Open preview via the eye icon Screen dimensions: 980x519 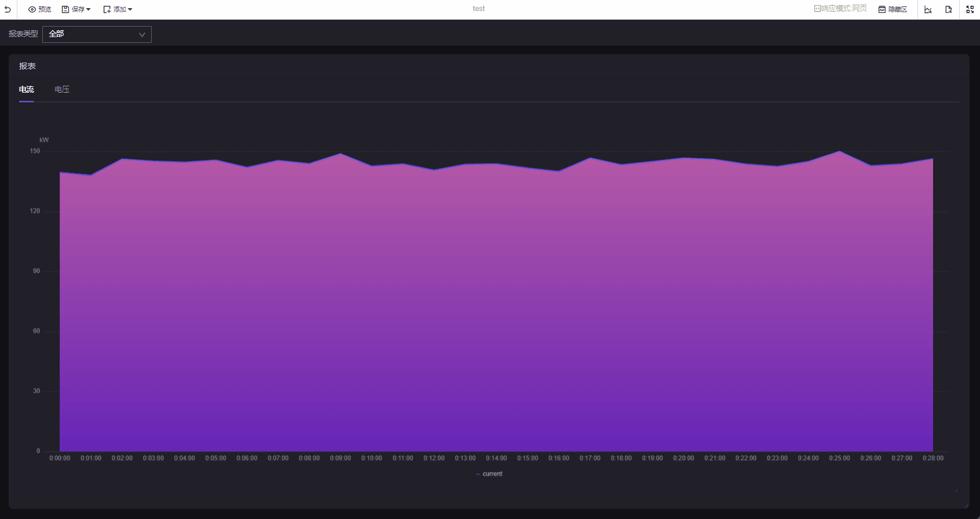click(32, 9)
